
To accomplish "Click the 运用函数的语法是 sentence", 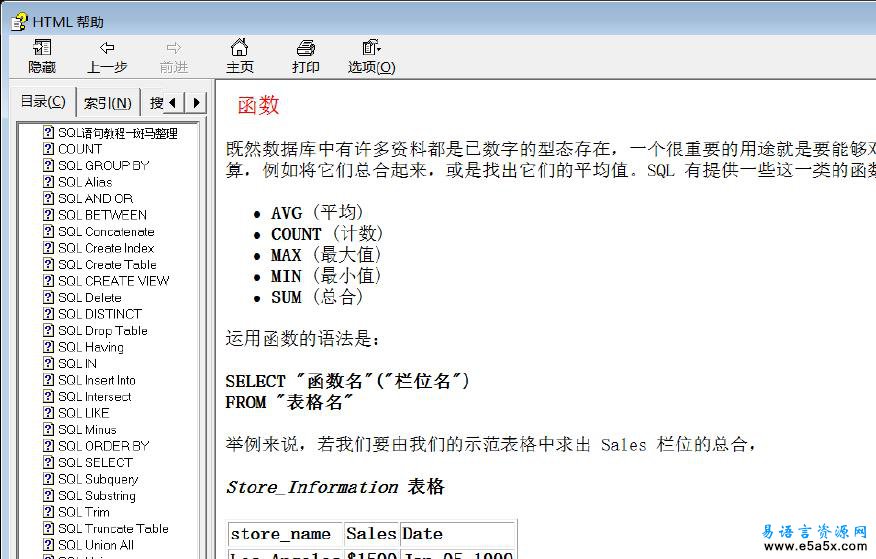I will [302, 338].
